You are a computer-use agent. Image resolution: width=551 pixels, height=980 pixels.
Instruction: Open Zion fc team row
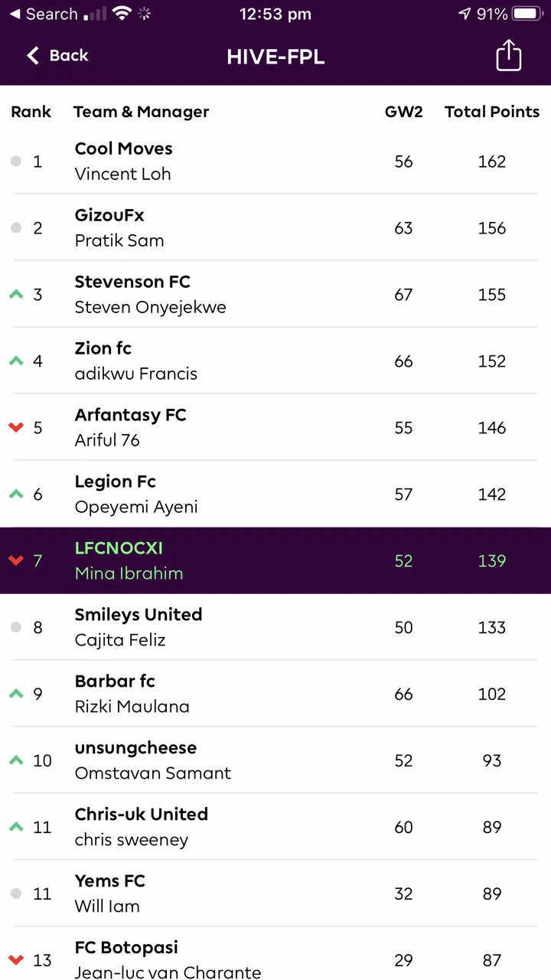(275, 361)
